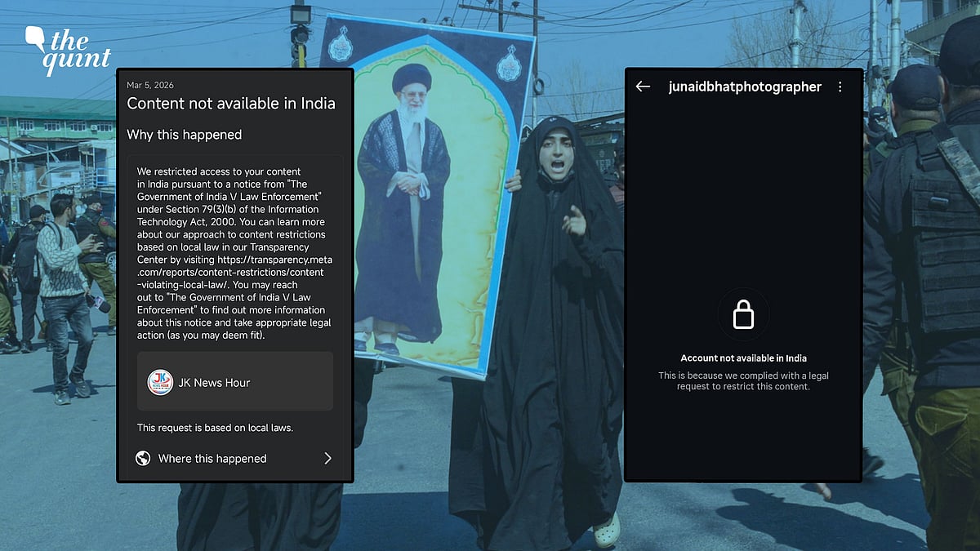Toggle the restriction notice card open
Screen dimensions: 980x551
point(234,253)
